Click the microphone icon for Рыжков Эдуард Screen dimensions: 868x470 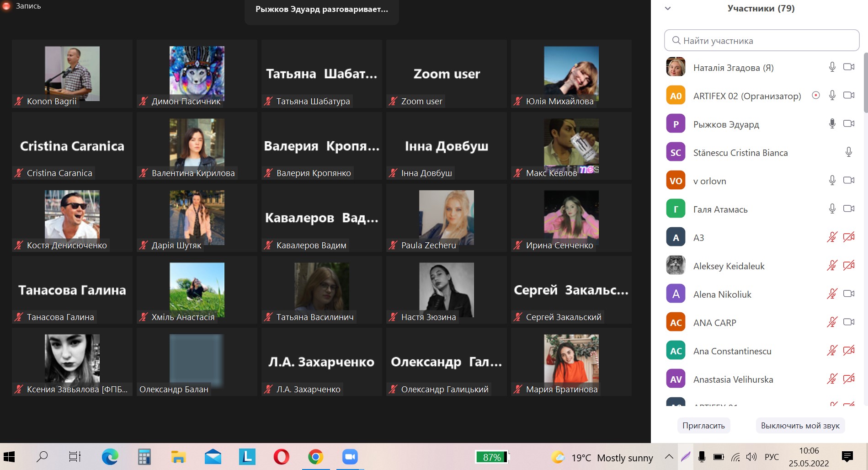coord(832,124)
